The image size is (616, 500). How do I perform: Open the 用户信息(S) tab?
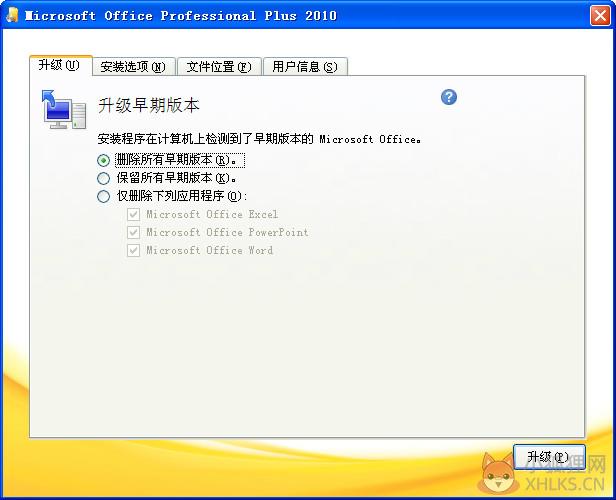pos(305,66)
